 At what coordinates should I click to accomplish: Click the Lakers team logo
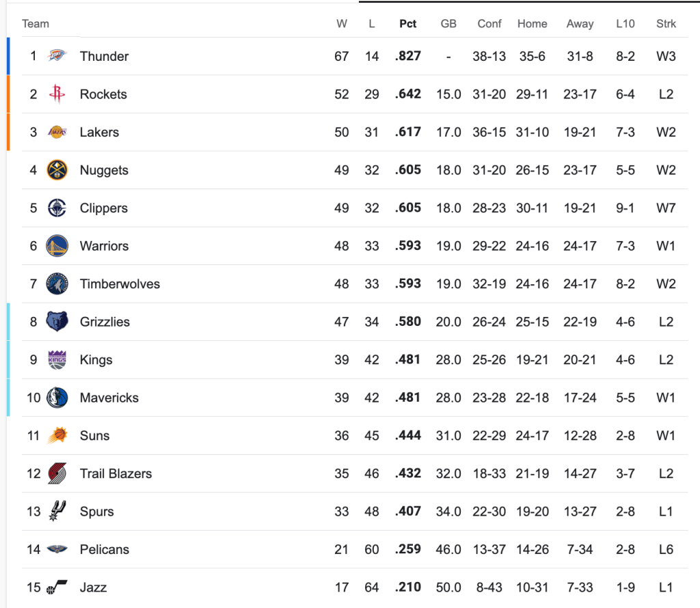coord(57,132)
